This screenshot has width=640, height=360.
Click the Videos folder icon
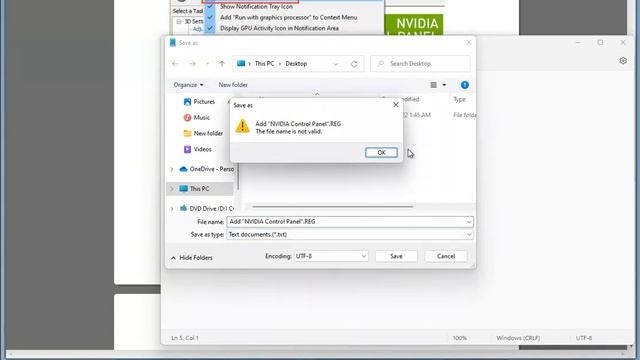pos(187,149)
